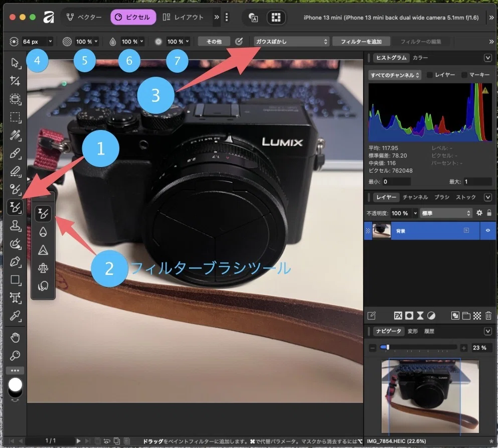The height and width of the screenshot is (448, 498).
Task: Select the Pen tool
Action: click(x=15, y=262)
